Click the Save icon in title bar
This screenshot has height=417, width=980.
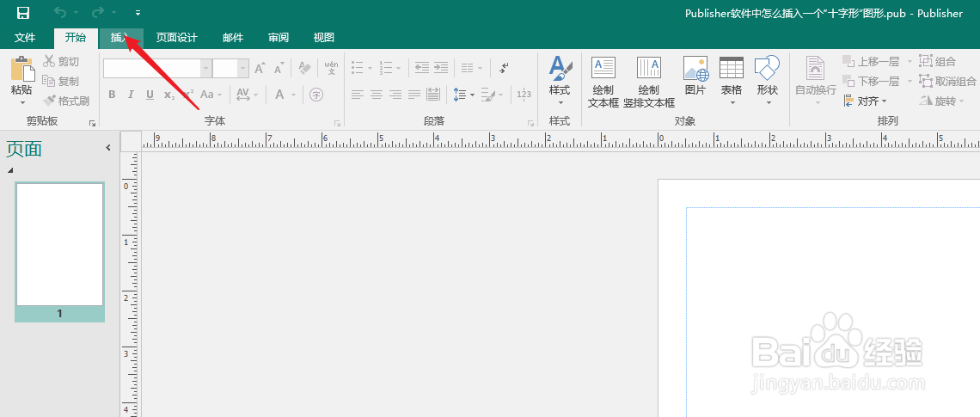point(22,13)
